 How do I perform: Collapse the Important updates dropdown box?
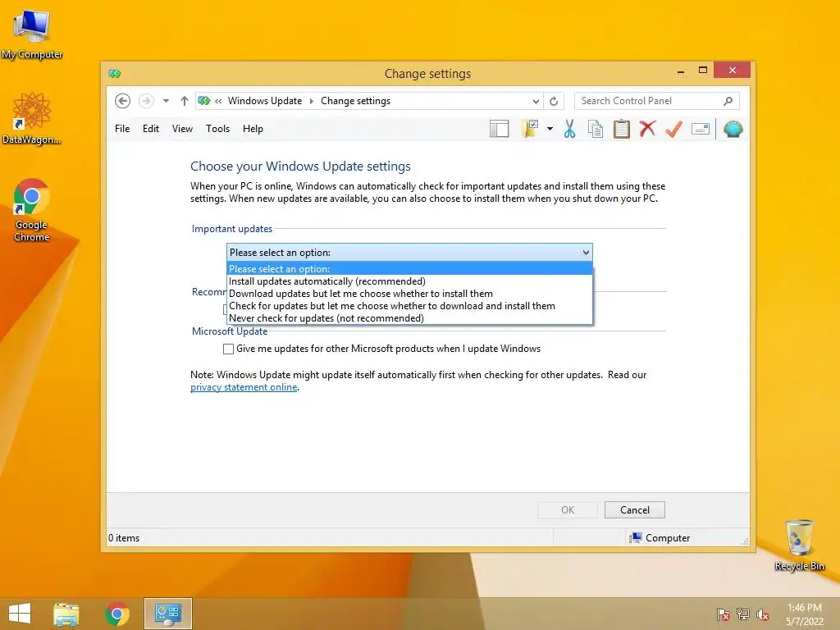coord(409,253)
